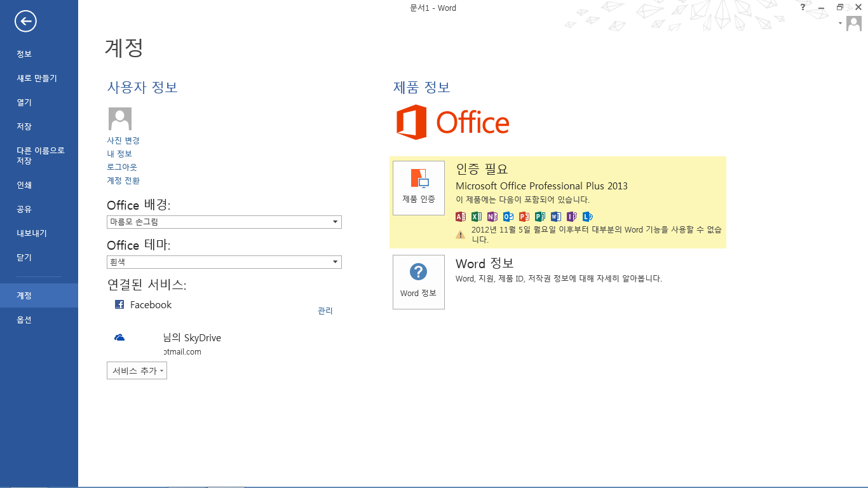
Task: Click the account avatar in title bar
Action: tap(853, 24)
